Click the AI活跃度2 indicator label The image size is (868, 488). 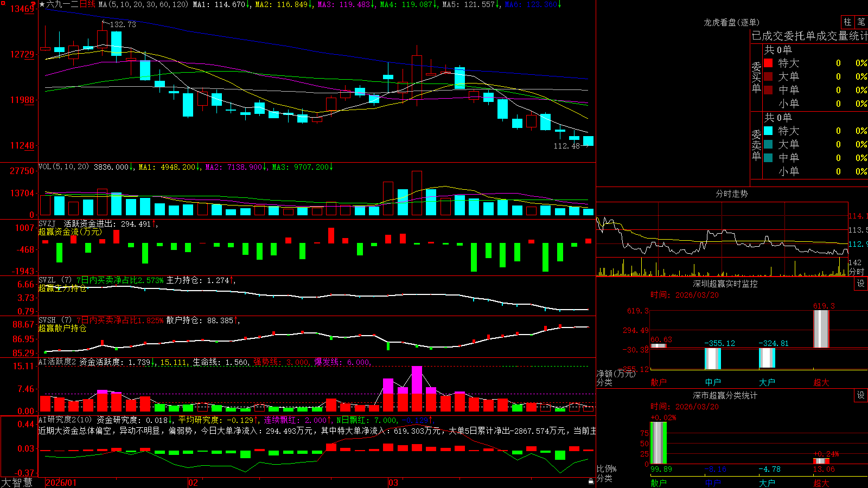coord(57,362)
